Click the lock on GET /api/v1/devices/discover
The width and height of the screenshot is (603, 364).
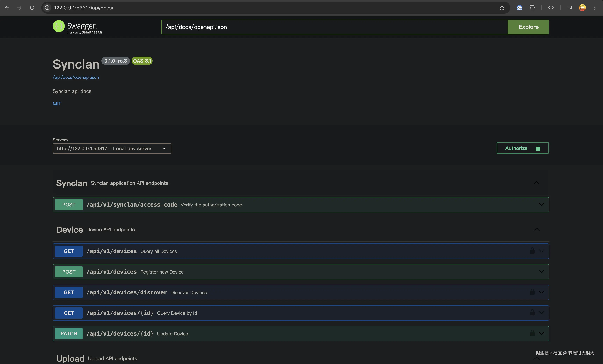click(532, 292)
